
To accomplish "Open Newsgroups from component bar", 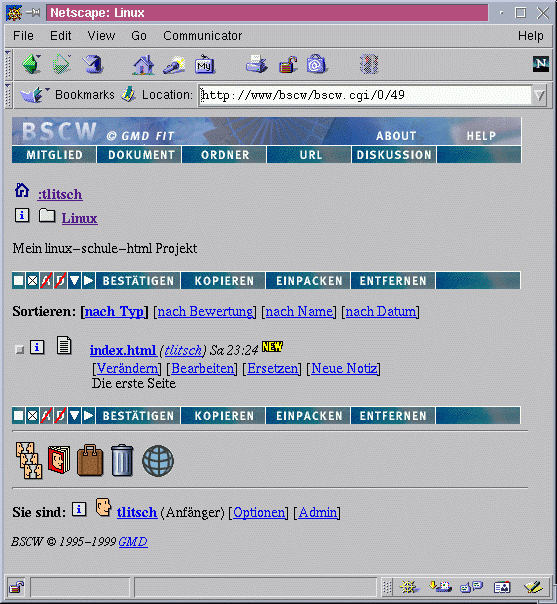I will click(x=471, y=587).
